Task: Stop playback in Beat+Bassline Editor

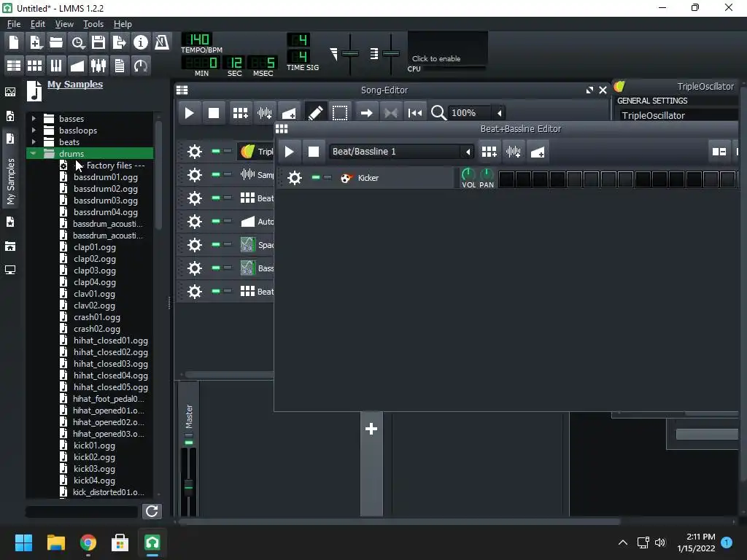Action: point(314,152)
